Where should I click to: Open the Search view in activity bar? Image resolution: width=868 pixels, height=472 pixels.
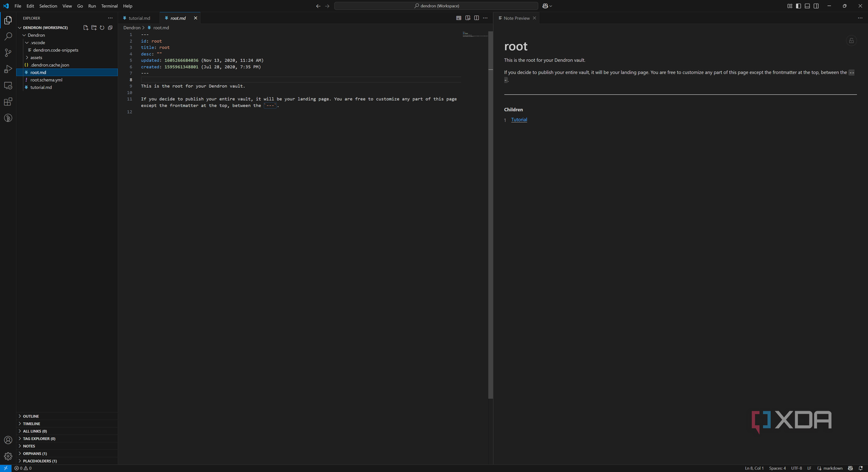[x=8, y=36]
